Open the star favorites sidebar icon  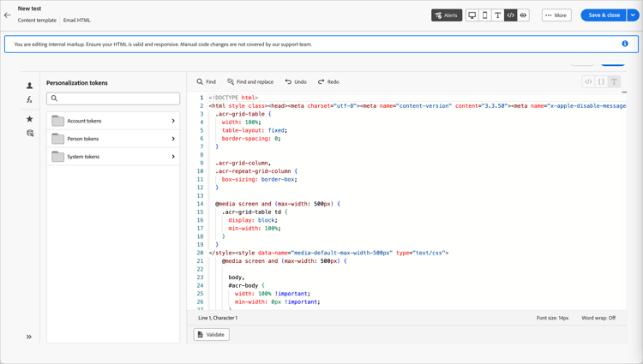pyautogui.click(x=29, y=119)
